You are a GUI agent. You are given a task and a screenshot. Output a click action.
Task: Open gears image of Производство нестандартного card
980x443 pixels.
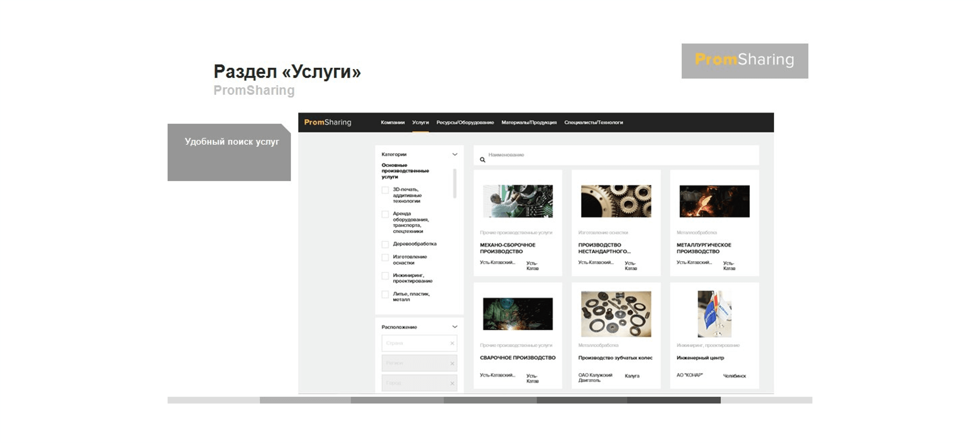point(616,201)
